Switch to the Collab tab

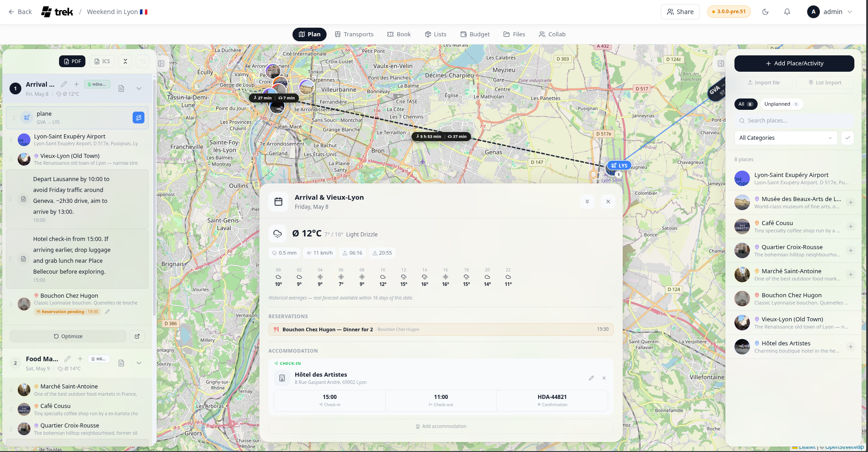click(x=552, y=34)
